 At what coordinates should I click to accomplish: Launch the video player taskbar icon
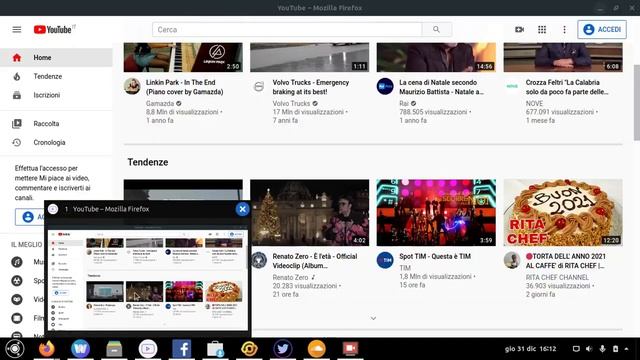148,349
